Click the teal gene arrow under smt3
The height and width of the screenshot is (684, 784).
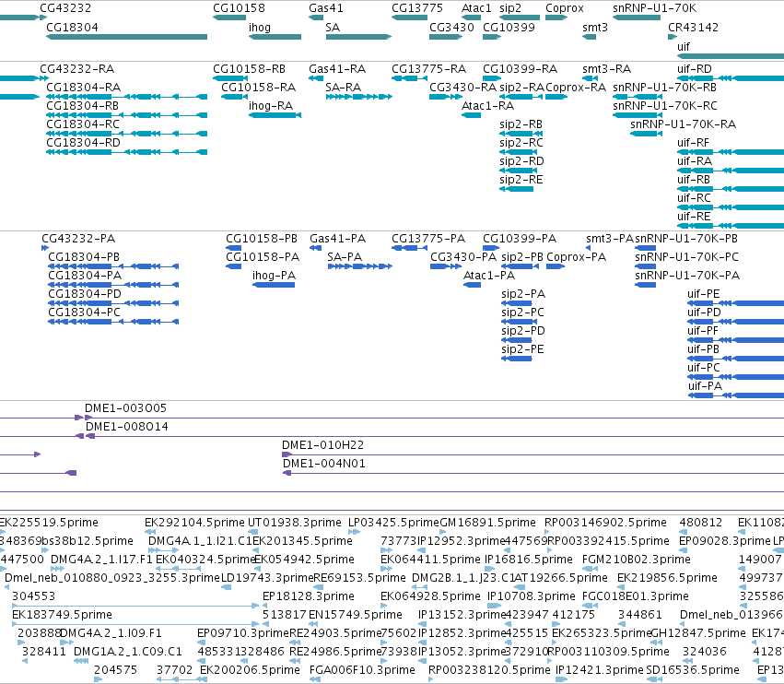click(589, 37)
